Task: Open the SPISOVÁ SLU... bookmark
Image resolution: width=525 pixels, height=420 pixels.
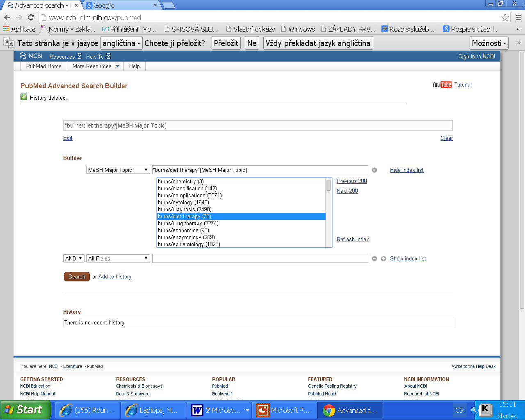Action: click(191, 29)
